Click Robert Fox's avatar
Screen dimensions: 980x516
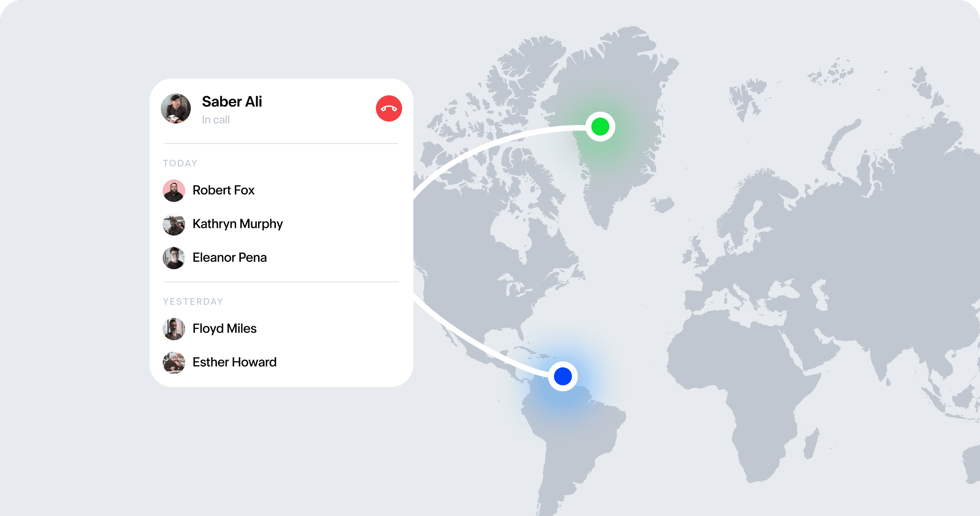(x=174, y=191)
